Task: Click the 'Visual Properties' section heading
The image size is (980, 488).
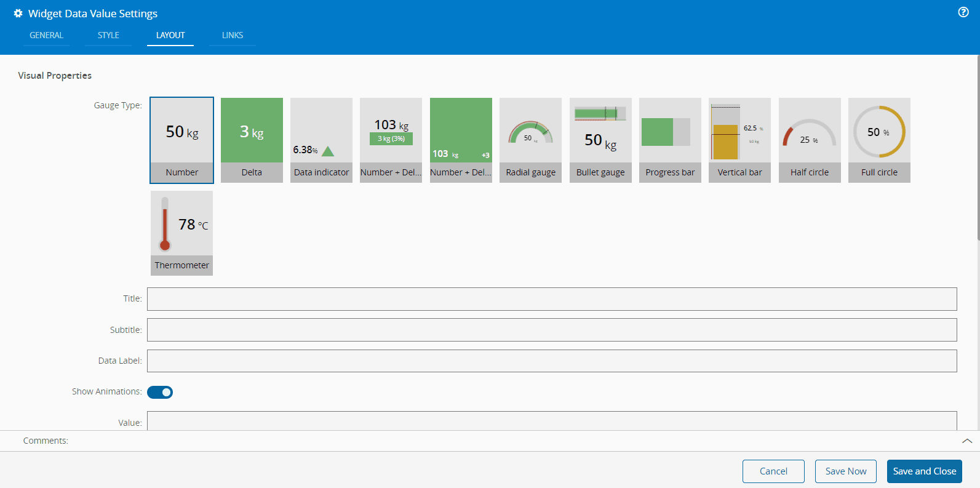Action: coord(55,76)
